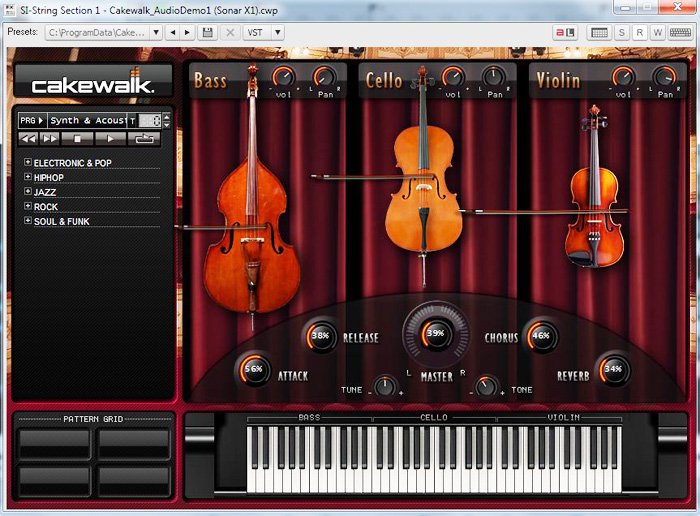The image size is (700, 516).
Task: Stop pattern playback
Action: [x=77, y=139]
